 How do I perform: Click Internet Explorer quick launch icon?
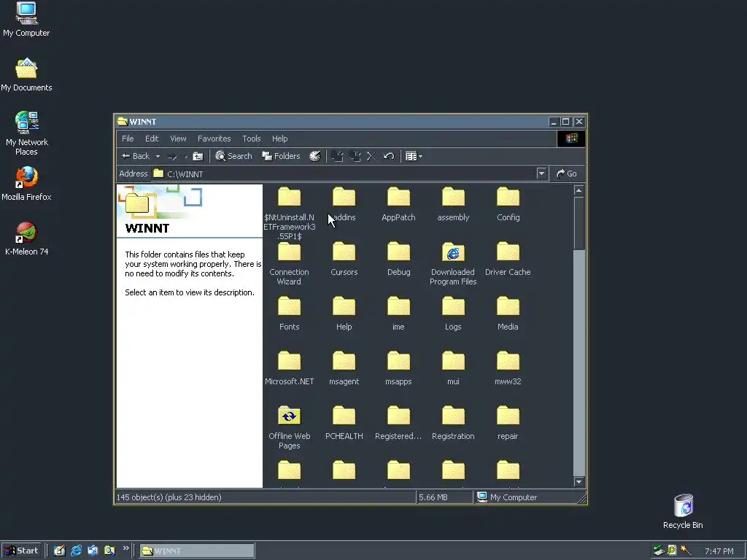[x=76, y=551]
